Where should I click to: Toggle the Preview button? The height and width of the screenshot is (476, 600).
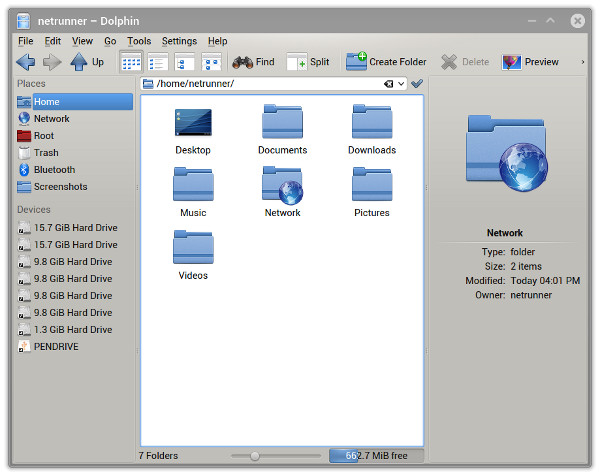click(530, 62)
